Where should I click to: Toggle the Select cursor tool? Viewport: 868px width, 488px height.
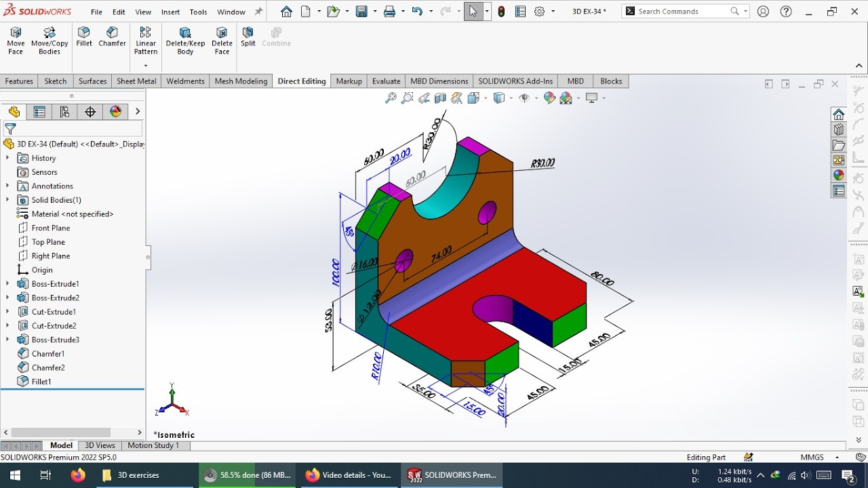tap(473, 12)
